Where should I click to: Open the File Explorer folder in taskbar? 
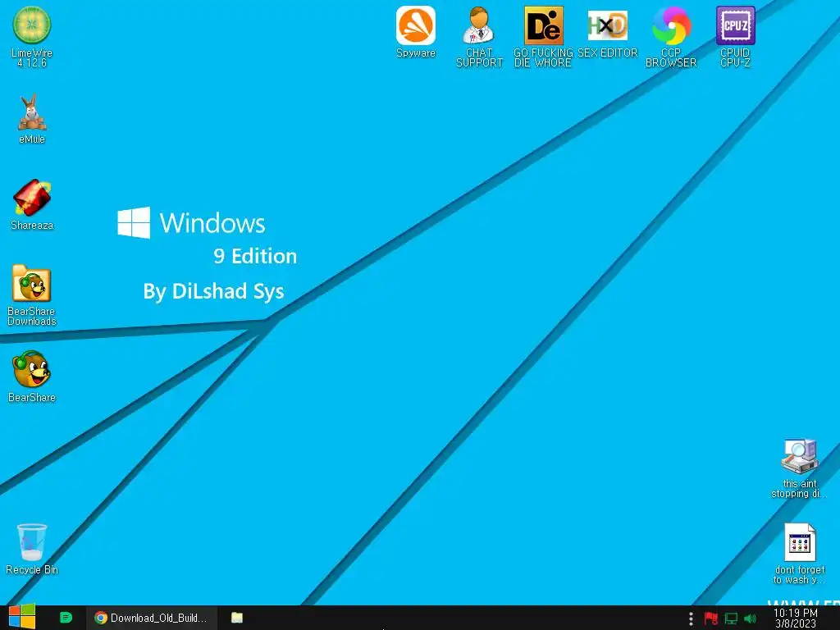click(x=237, y=618)
